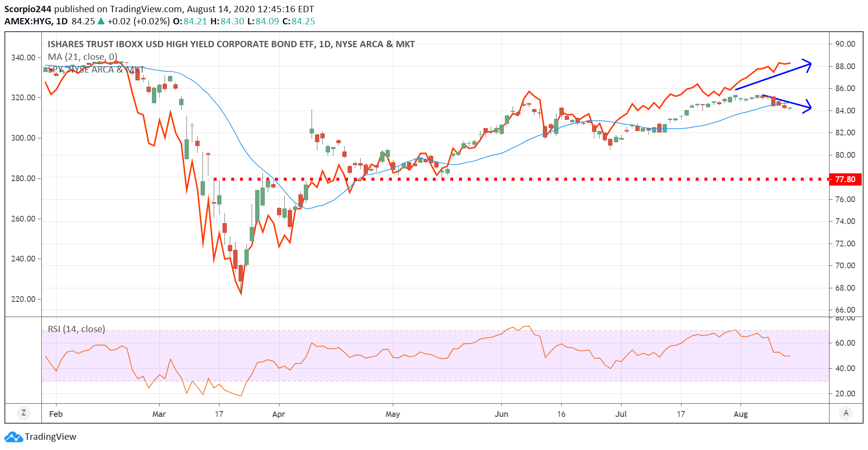
Task: Select the MA (21, close, 0) indicator label
Action: tap(82, 57)
